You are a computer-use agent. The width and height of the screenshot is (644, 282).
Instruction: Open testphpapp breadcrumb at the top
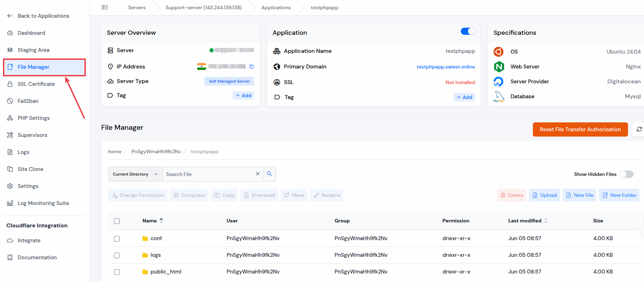(324, 7)
